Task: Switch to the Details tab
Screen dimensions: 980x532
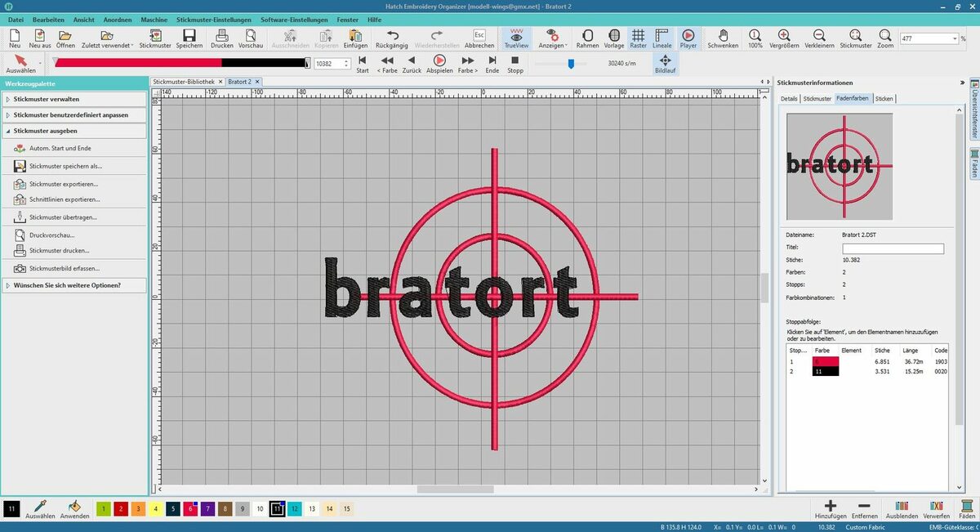Action: 789,98
